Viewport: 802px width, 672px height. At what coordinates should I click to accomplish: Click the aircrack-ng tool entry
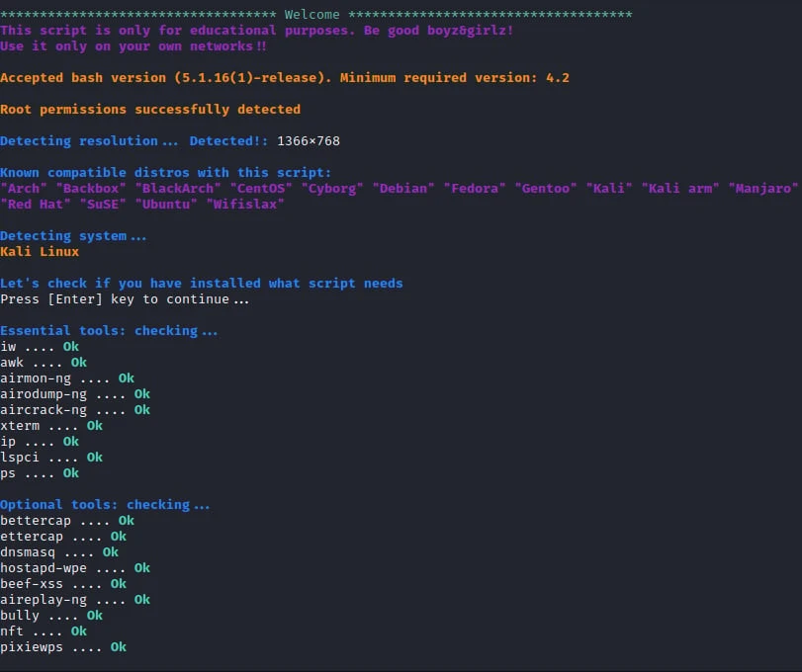point(44,410)
